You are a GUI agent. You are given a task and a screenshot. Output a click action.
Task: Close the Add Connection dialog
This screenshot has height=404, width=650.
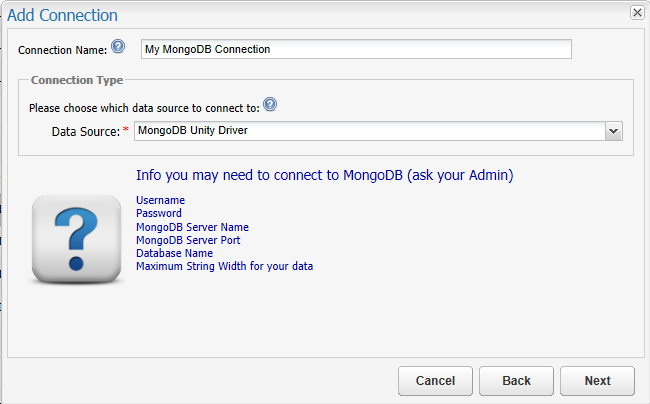637,12
